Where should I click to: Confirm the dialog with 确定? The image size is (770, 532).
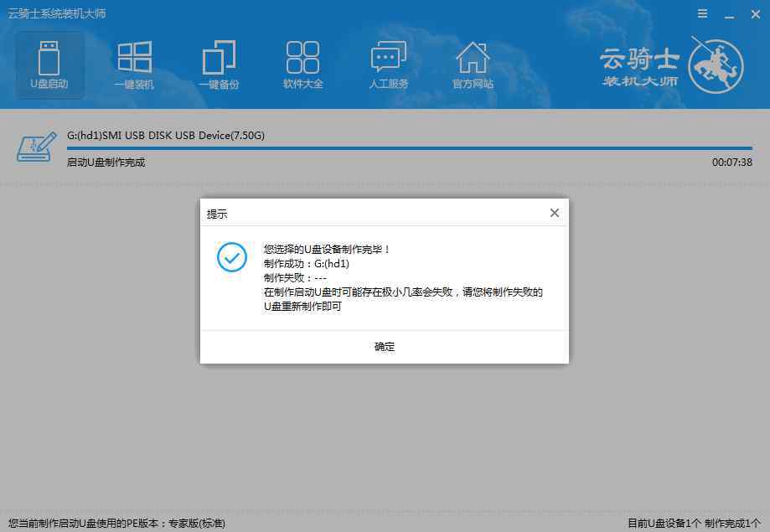click(x=385, y=347)
